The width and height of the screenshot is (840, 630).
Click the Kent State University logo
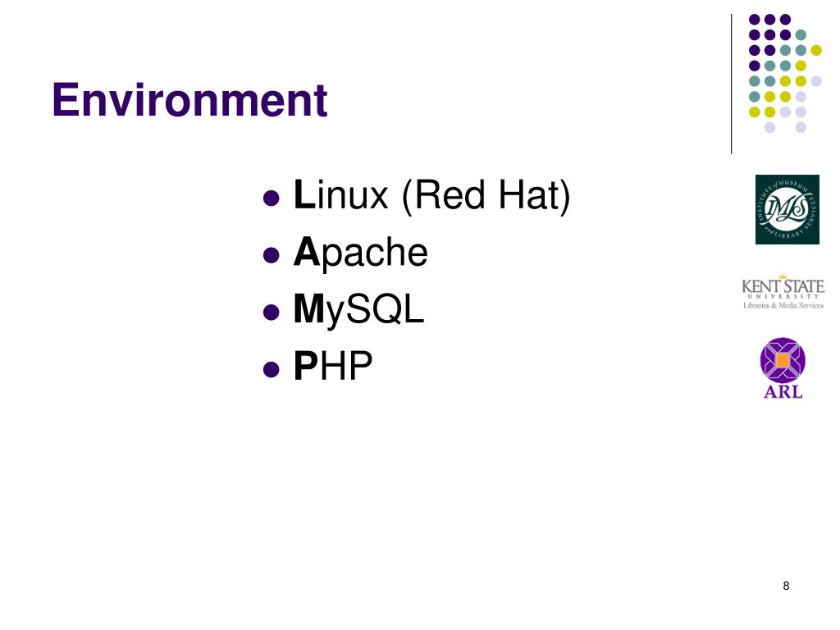point(783,292)
